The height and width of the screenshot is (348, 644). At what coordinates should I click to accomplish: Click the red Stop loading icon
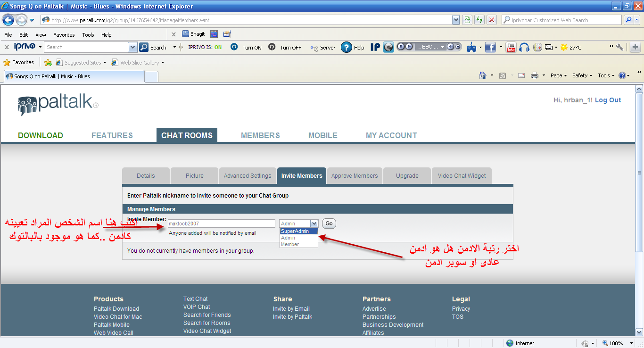(x=492, y=20)
